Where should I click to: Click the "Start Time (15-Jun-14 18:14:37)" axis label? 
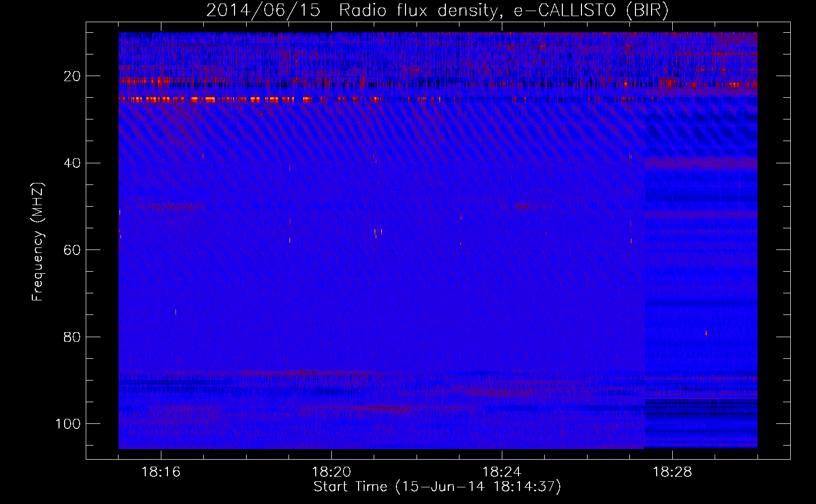click(x=437, y=487)
